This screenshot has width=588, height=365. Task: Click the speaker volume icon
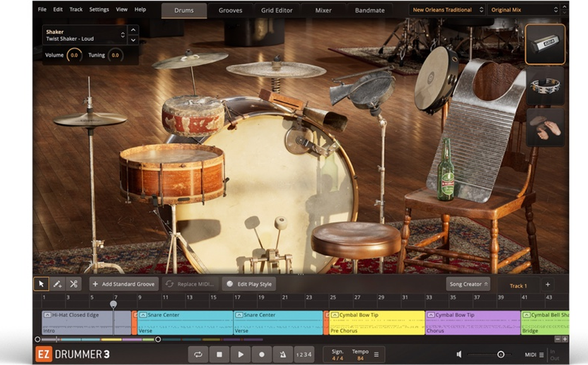click(x=459, y=355)
